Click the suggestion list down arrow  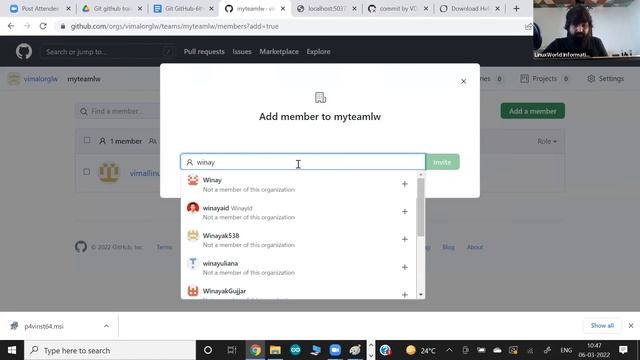coord(421,295)
